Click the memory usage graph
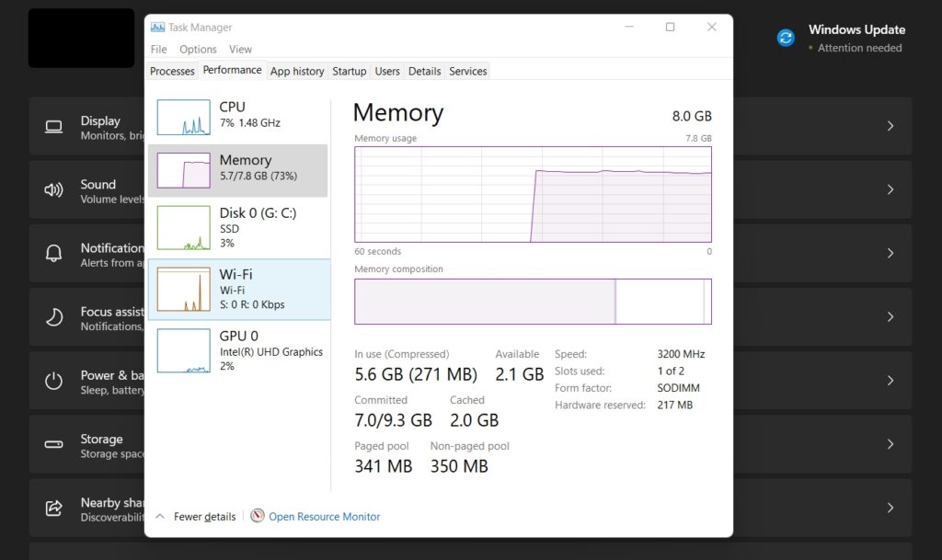Viewport: 942px width, 560px height. [x=533, y=196]
